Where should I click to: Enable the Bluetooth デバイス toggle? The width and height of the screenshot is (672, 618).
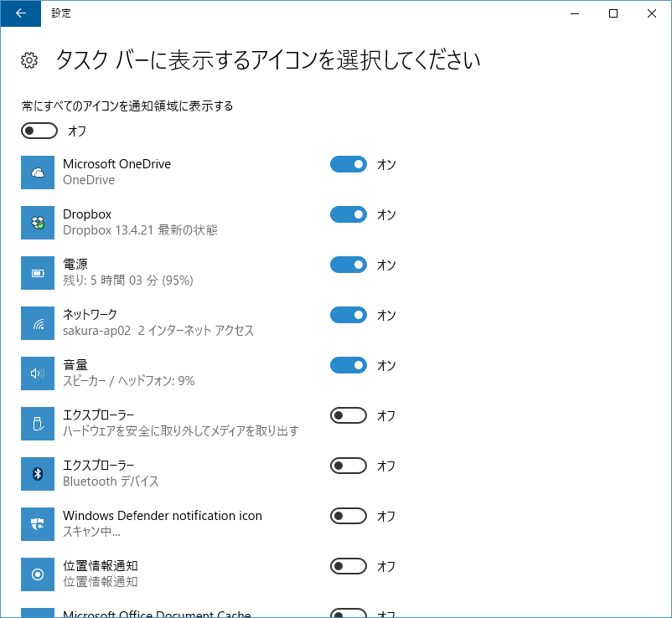(x=349, y=466)
